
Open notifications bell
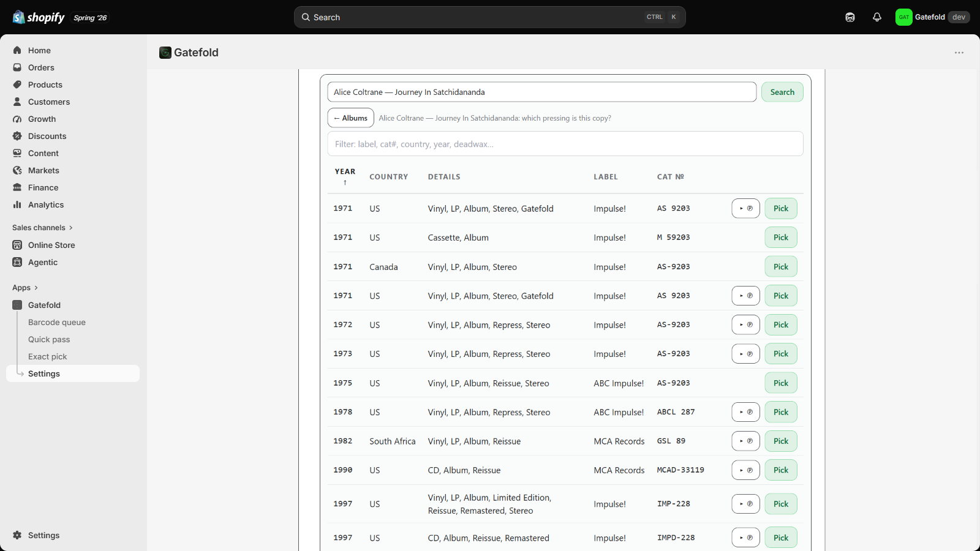pos(877,17)
